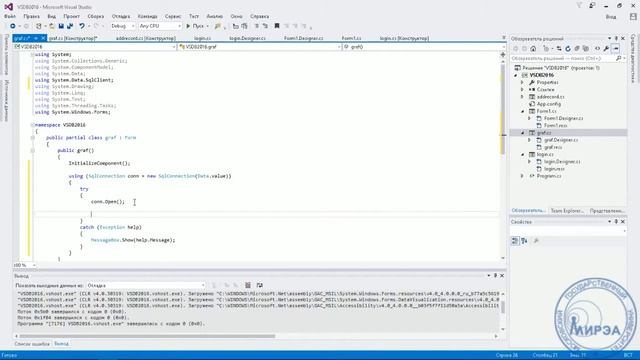Expand the Ссылки references node

tap(522, 89)
